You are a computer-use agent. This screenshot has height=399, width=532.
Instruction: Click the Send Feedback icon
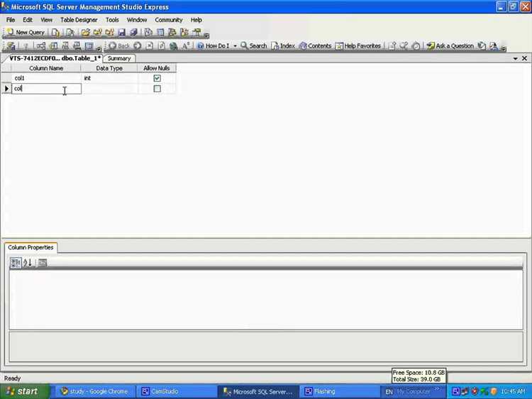[494, 46]
